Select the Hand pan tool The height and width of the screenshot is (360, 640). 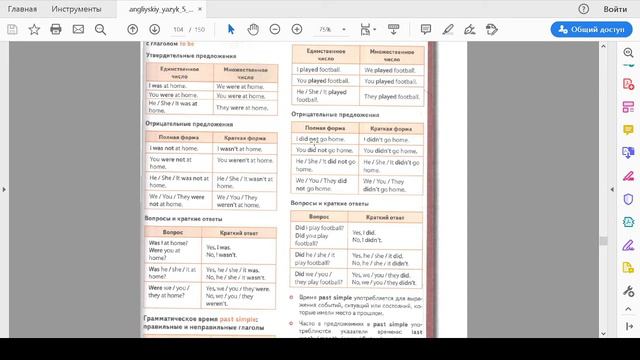253,29
